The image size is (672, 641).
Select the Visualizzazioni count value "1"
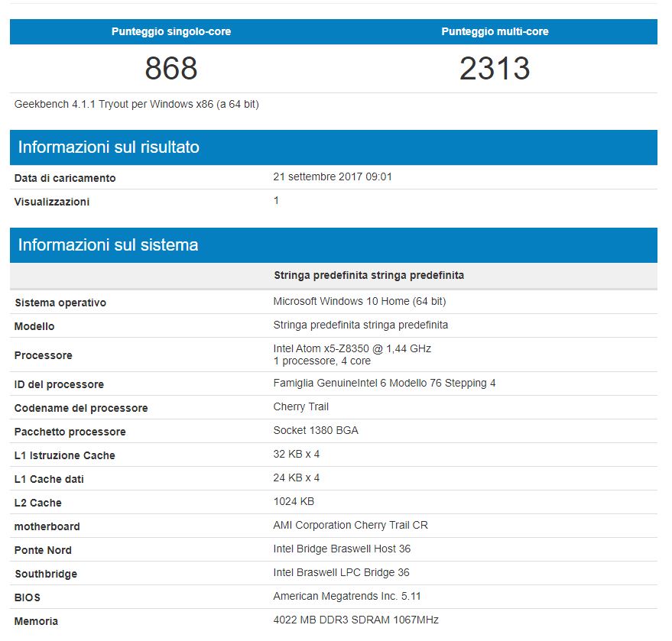(x=277, y=200)
